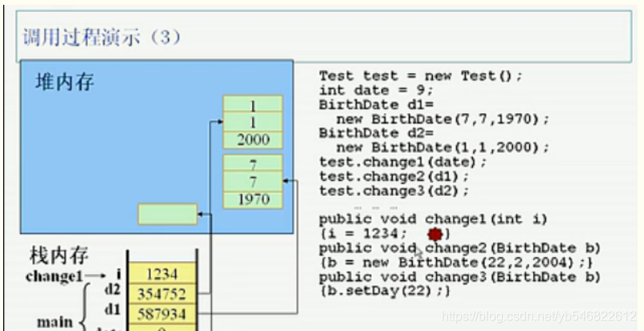Select the "main" stack frame label
644x331 pixels.
pyautogui.click(x=55, y=322)
